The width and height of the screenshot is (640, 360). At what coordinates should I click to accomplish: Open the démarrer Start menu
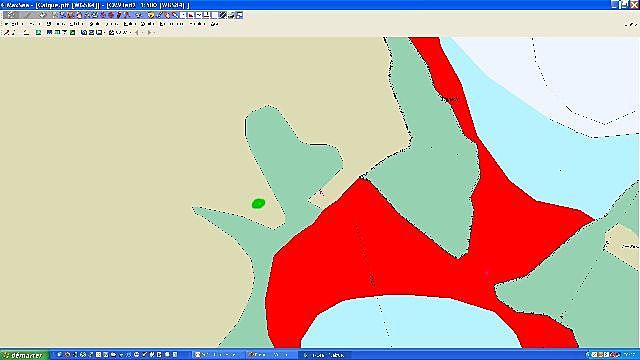click(x=24, y=355)
